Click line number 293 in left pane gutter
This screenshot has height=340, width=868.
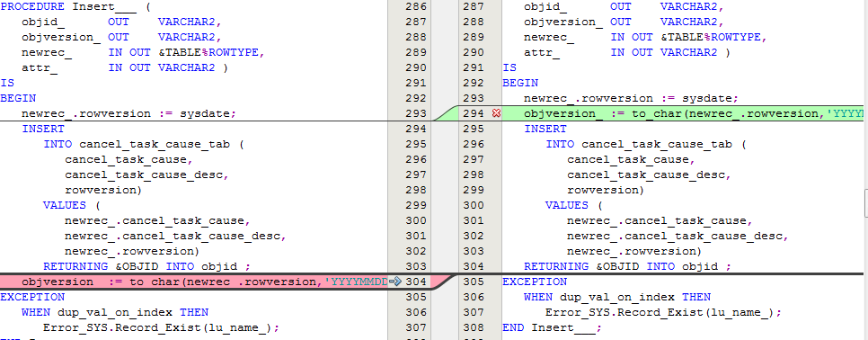pyautogui.click(x=416, y=113)
